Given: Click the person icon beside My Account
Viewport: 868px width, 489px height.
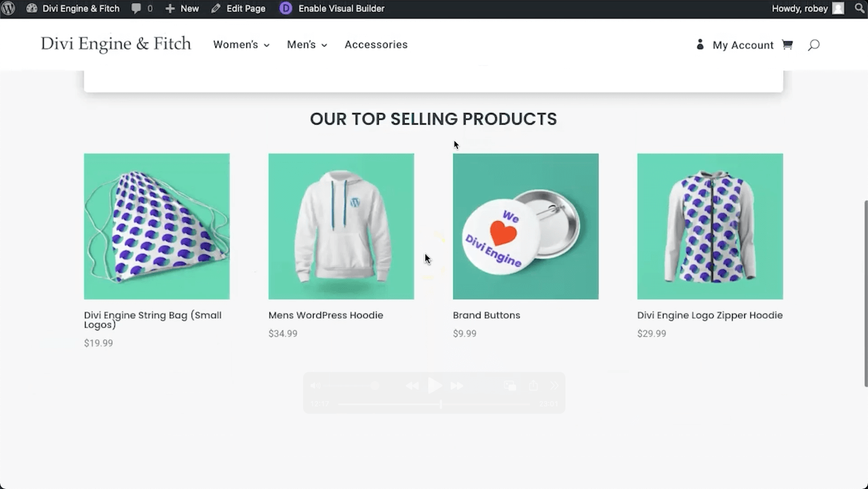Looking at the screenshot, I should point(700,44).
